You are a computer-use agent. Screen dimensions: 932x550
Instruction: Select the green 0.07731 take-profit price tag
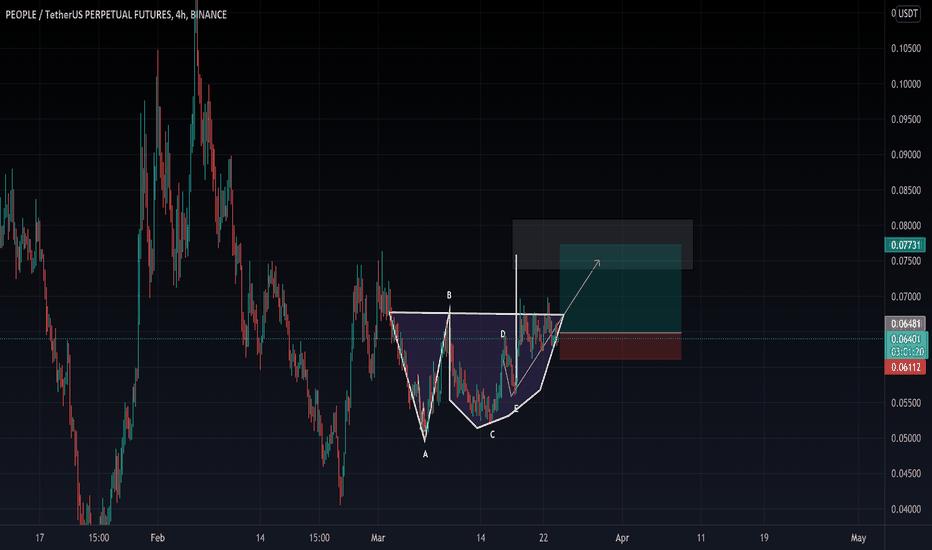(905, 245)
